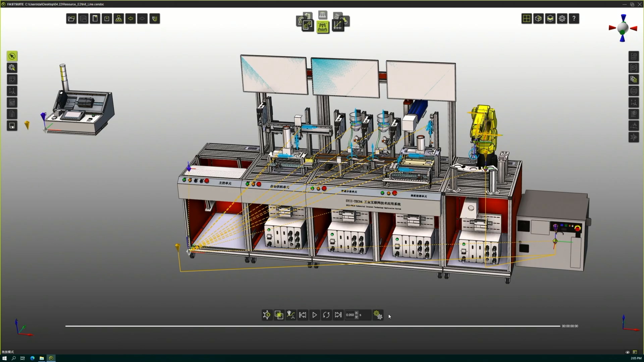644x362 pixels.
Task: Open the four-pane view layout icon
Action: [527, 19]
